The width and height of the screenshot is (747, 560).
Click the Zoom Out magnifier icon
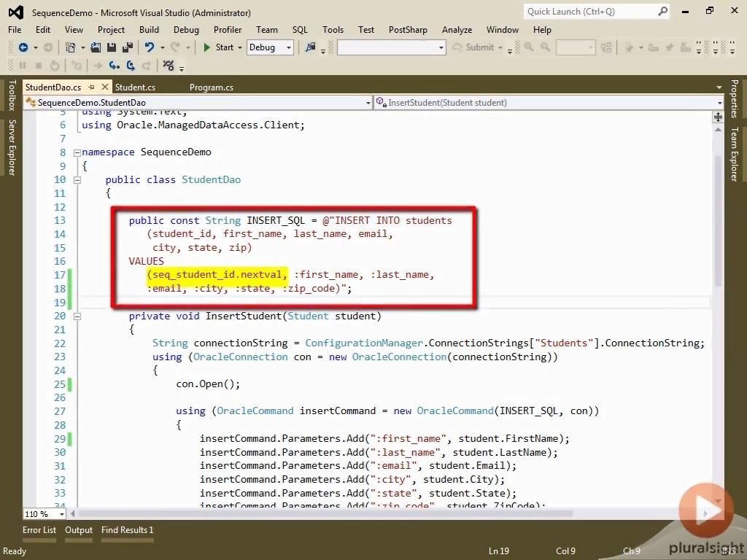[x=545, y=47]
